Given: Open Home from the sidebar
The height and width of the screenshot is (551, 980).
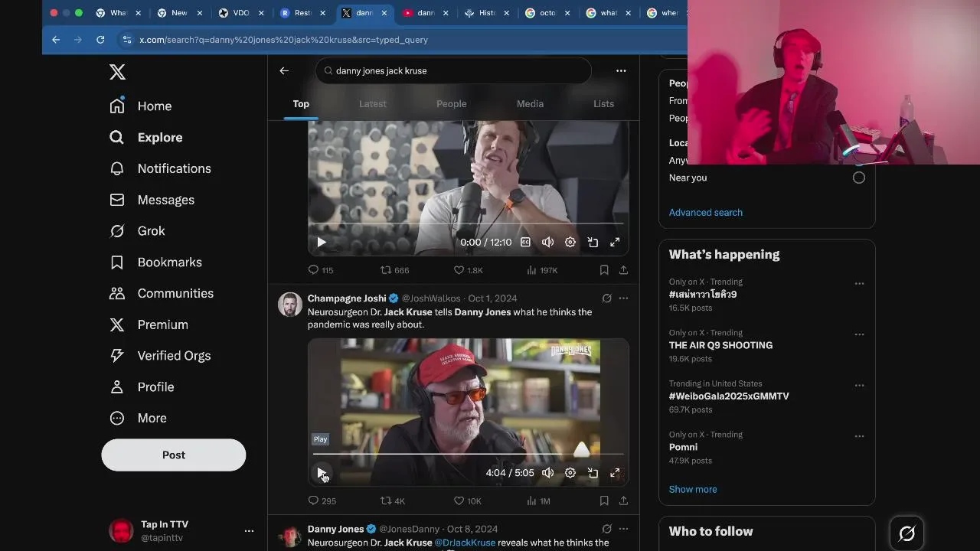Looking at the screenshot, I should [x=141, y=106].
